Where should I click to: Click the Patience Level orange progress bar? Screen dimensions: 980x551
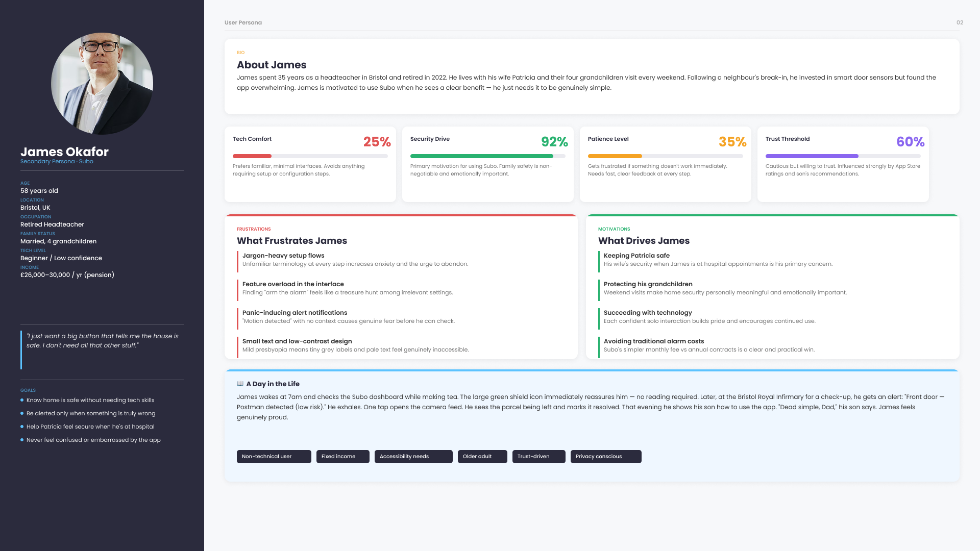point(666,156)
